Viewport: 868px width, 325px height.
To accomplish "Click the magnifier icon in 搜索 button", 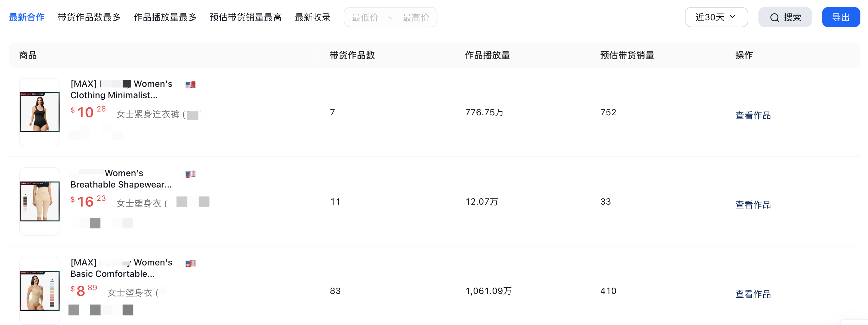I will coord(775,17).
